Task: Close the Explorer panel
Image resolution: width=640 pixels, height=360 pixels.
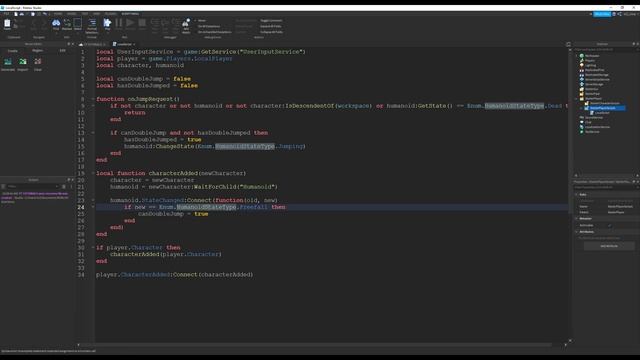Action: pos(638,44)
